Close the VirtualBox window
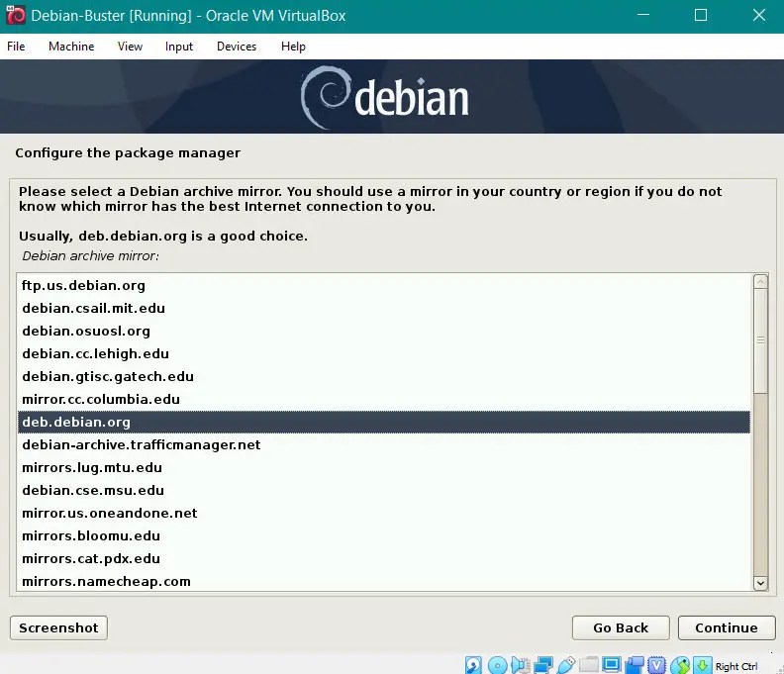Screen dimensions: 784x674 pos(759,15)
